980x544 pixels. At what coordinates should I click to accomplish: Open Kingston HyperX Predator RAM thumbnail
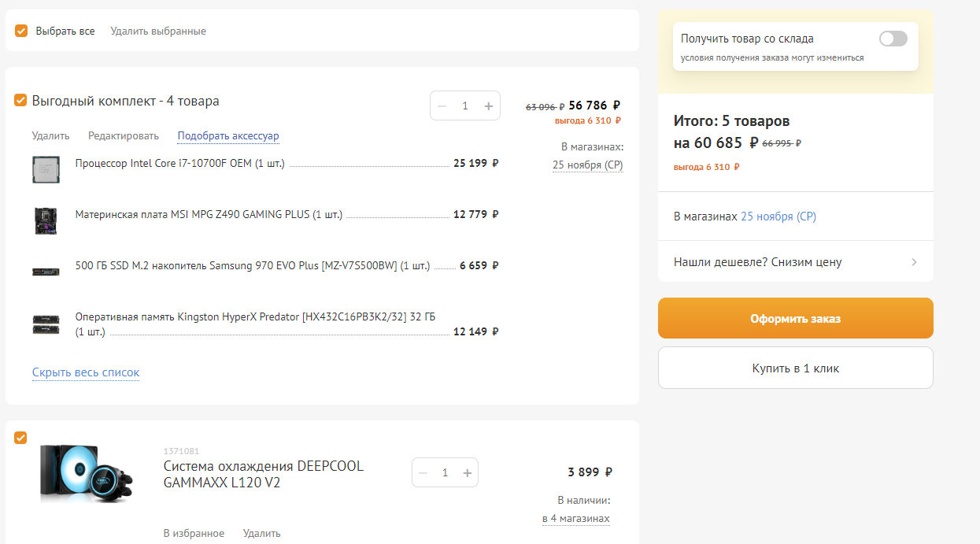tap(46, 324)
